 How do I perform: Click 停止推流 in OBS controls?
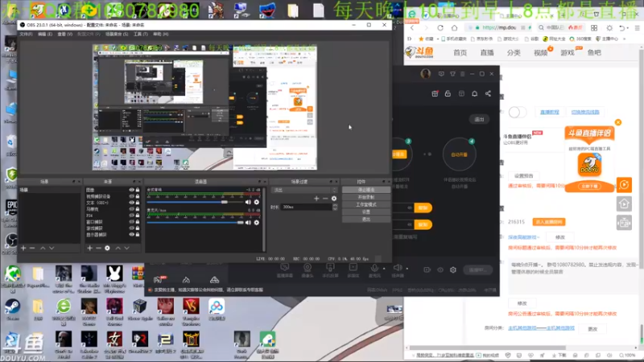click(x=366, y=190)
